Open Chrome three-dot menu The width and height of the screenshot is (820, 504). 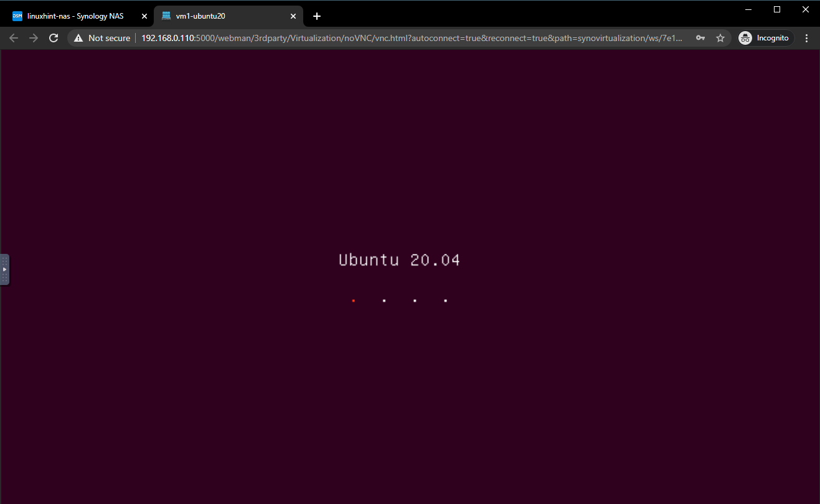807,38
